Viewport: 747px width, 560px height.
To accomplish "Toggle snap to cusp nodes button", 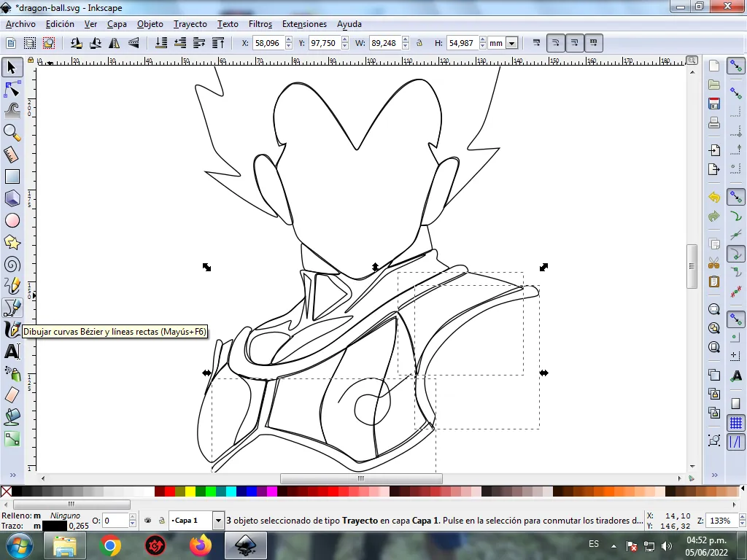I will 735,254.
